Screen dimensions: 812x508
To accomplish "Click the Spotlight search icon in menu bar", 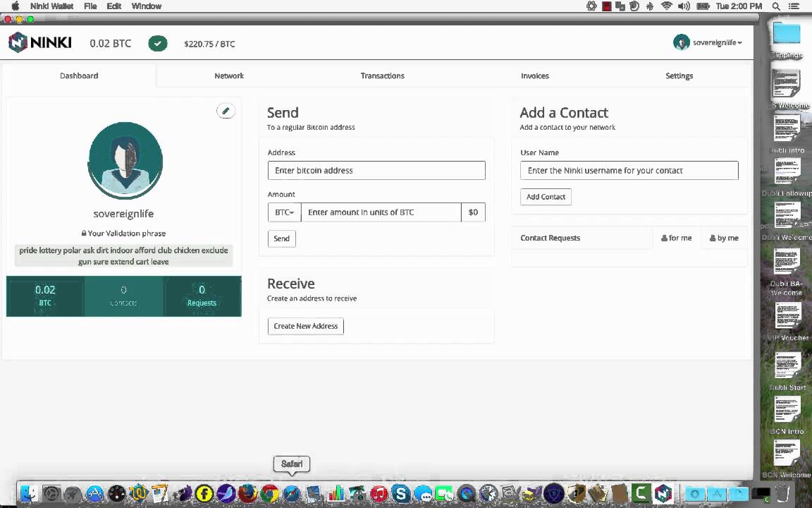I will 776,6.
